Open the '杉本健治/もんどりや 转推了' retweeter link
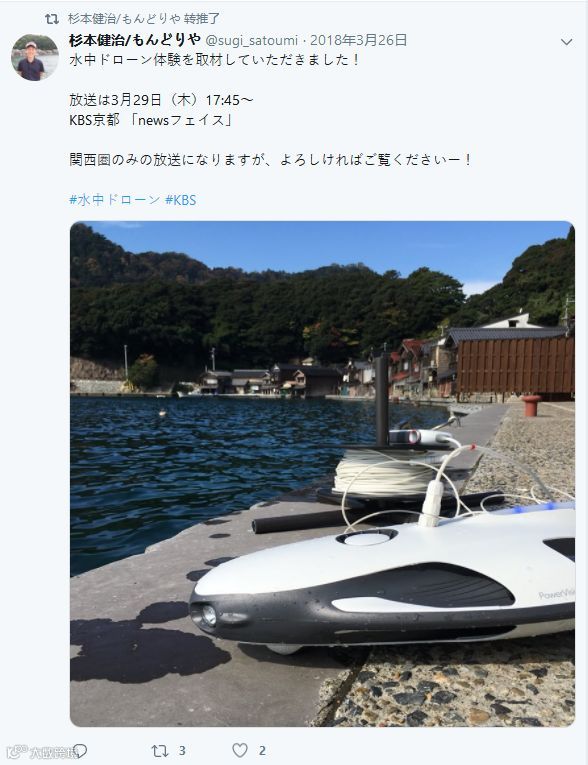The image size is (588, 765). [x=143, y=19]
